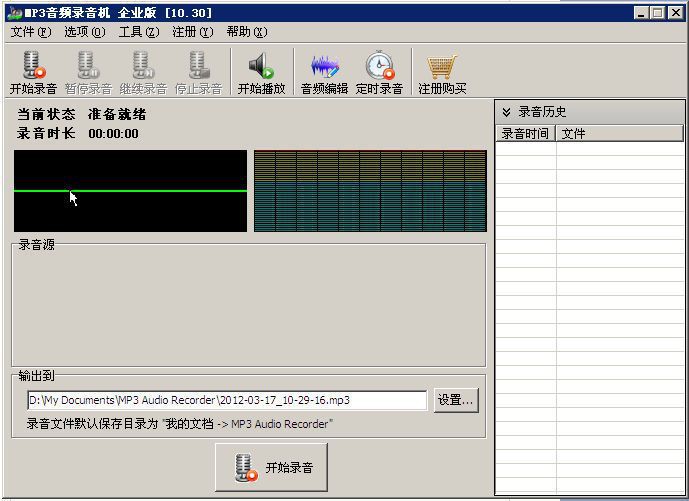The height and width of the screenshot is (501, 689).
Task: Start playback with 开始播放 speaker icon
Action: (261, 65)
